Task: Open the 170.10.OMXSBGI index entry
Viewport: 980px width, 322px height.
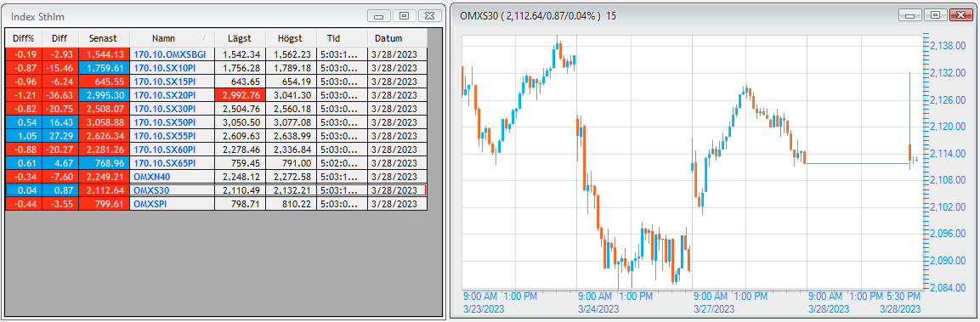Action: (169, 54)
